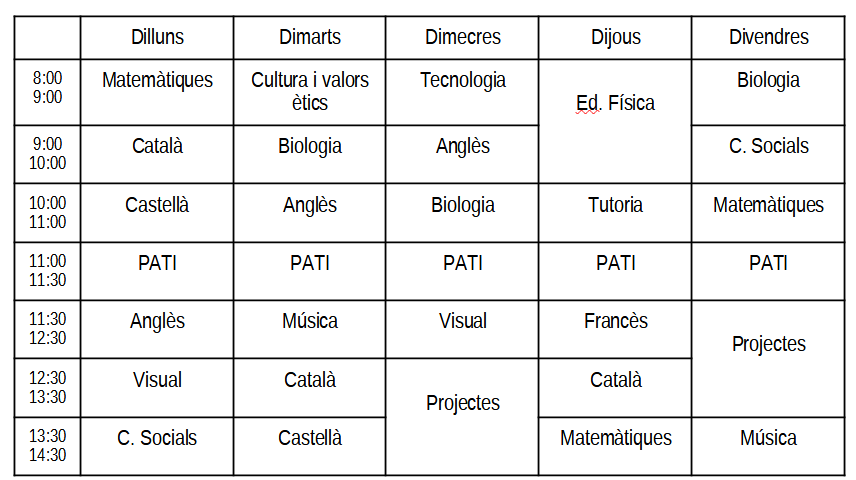The height and width of the screenshot is (480, 856).
Task: Select the Castellà cell in Dilluns column
Action: [x=157, y=206]
